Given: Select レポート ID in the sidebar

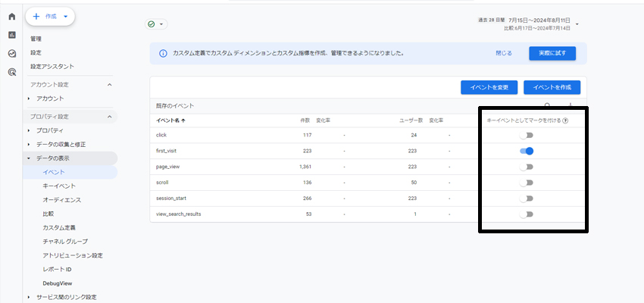Looking at the screenshot, I should coord(57,270).
